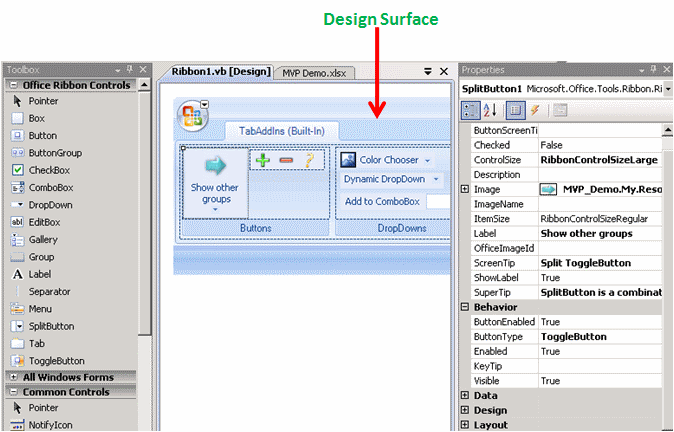
Task: Select the TabAddIns (Built-In) ribbon tab
Action: click(282, 131)
